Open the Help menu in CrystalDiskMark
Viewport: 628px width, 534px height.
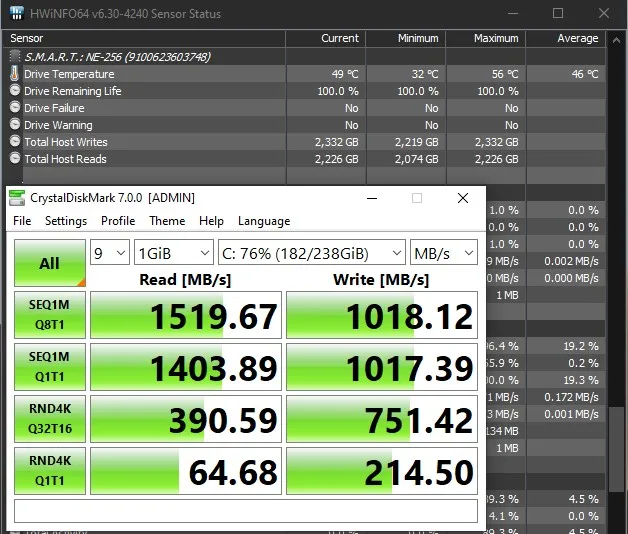click(x=211, y=221)
